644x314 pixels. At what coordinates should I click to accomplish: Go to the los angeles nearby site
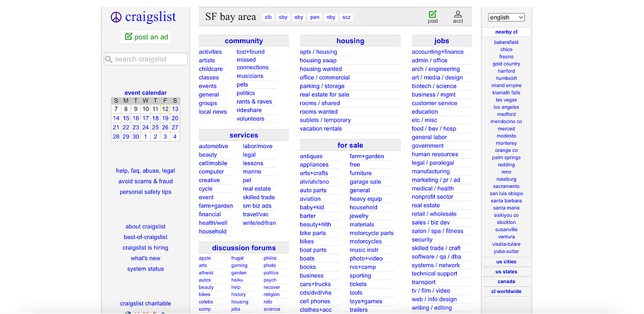click(506, 107)
